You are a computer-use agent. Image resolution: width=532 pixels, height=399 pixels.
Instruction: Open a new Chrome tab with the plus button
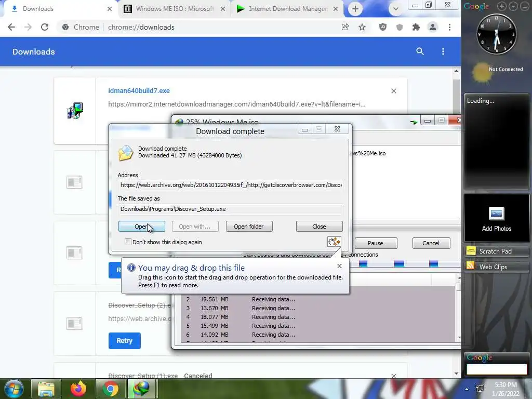pos(355,9)
